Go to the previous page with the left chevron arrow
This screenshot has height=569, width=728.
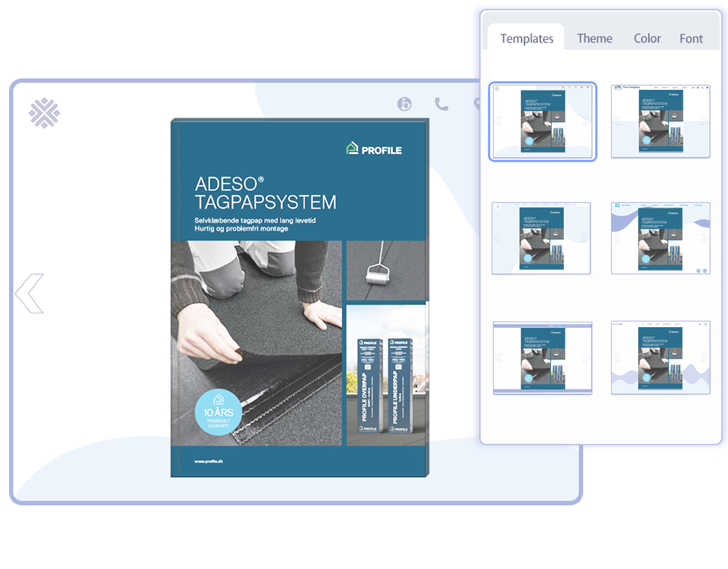click(30, 294)
